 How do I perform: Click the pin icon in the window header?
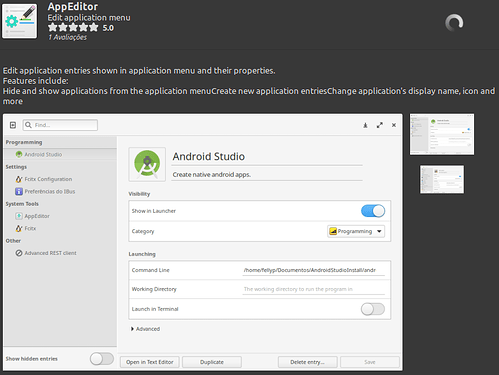pyautogui.click(x=365, y=125)
